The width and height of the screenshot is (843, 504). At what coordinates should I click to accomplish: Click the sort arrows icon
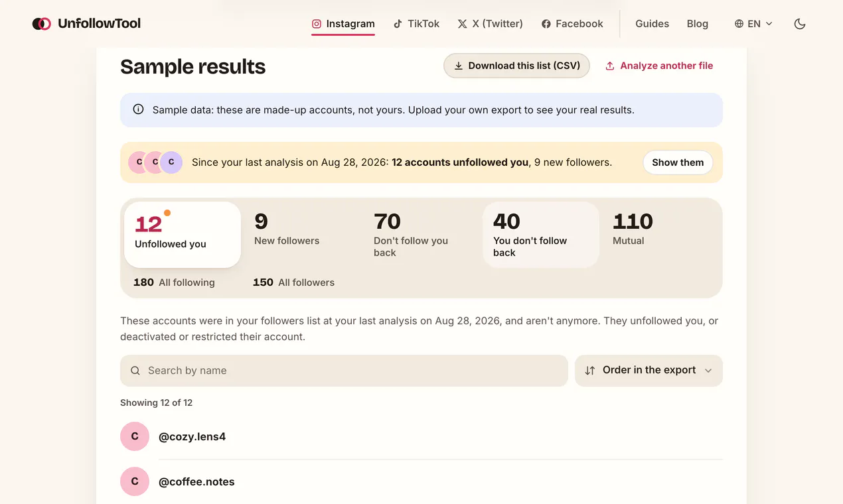[589, 371]
